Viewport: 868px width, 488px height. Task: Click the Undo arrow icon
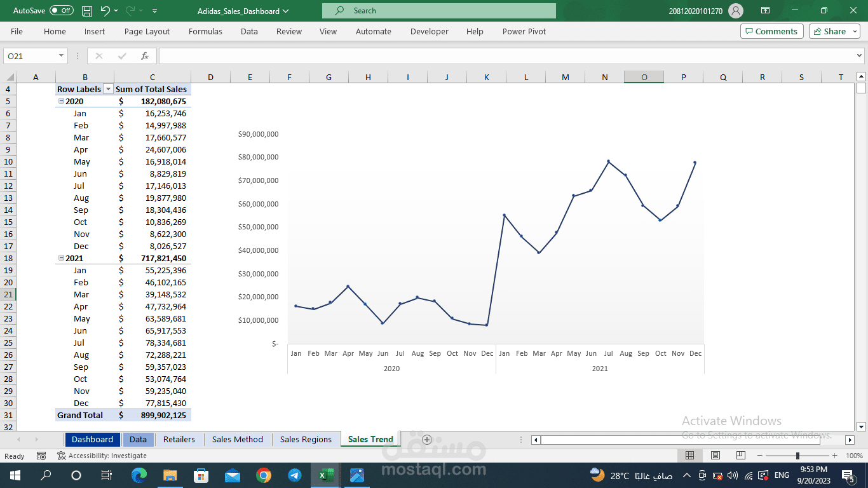[x=105, y=11]
